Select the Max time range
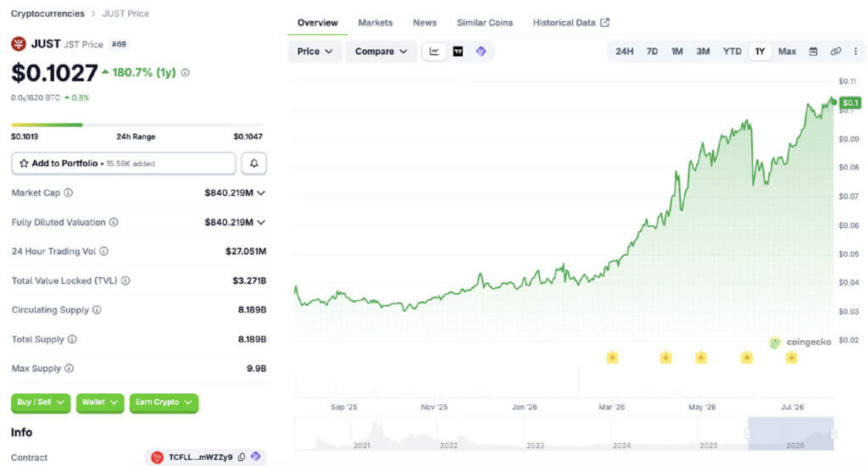Screen dimensions: 868x466 click(x=787, y=52)
